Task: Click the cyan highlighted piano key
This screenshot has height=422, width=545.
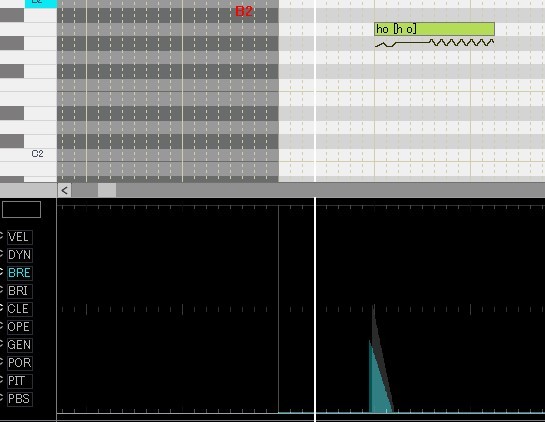Action: (41, 3)
